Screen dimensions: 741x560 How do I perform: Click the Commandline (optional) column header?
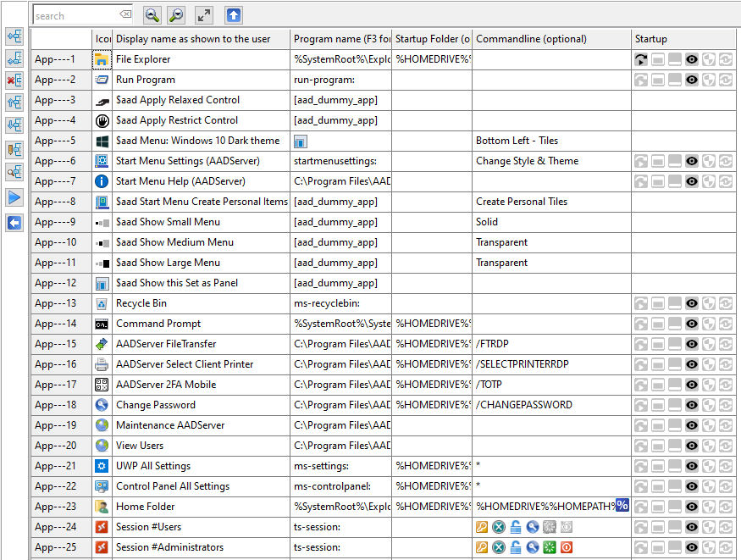[x=530, y=39]
